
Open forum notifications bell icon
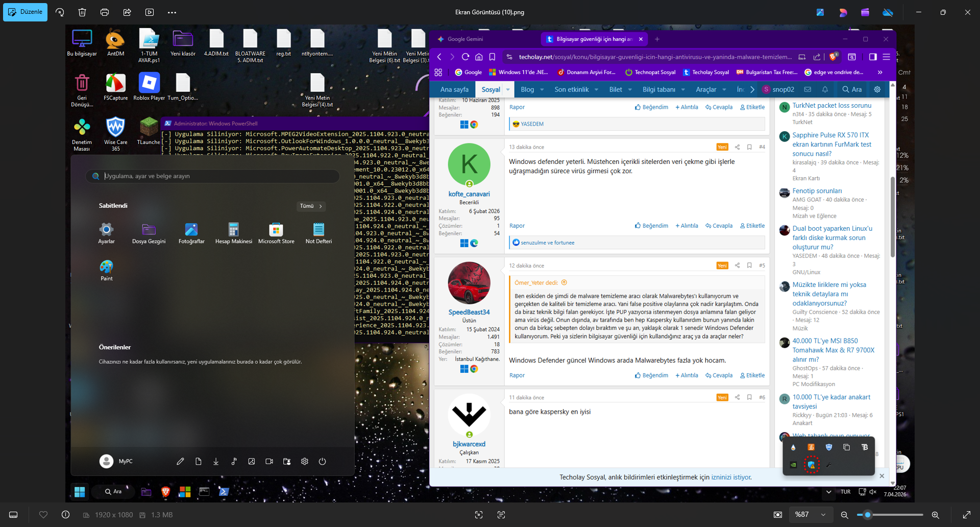tap(825, 89)
